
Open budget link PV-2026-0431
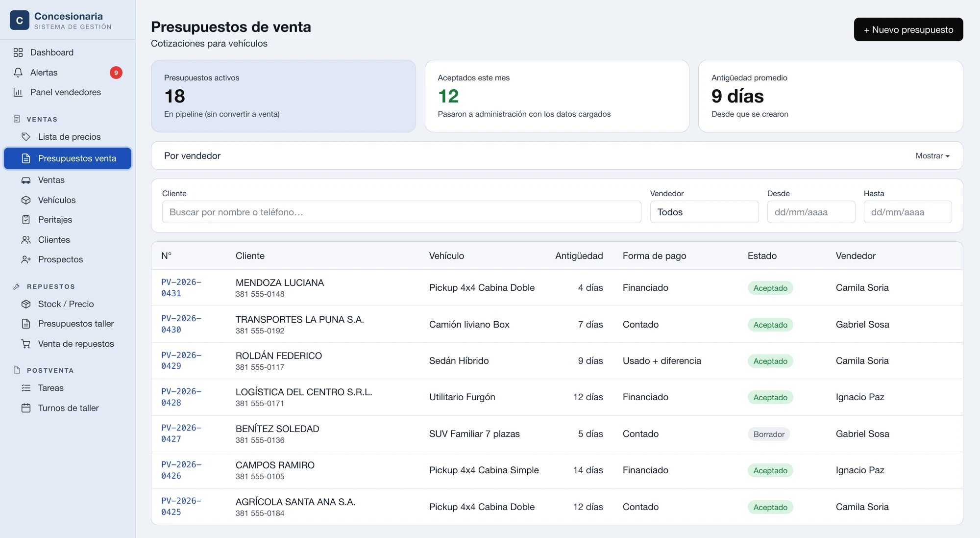pos(181,288)
